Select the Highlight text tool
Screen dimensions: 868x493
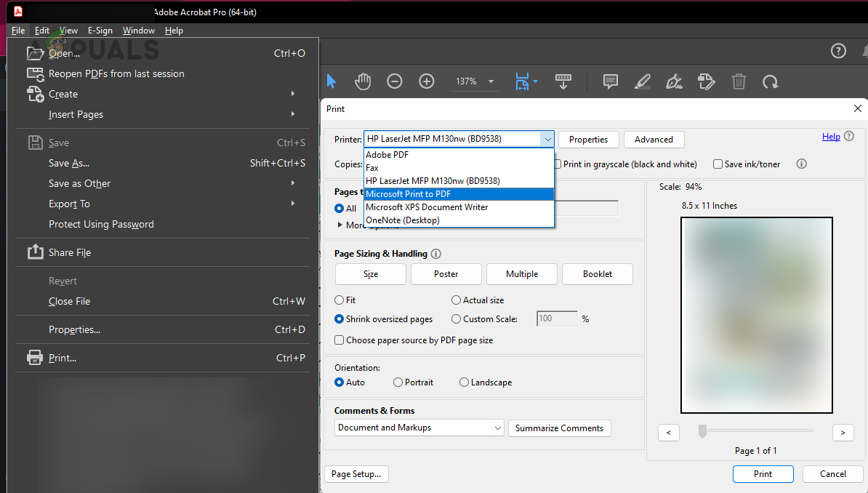(642, 81)
